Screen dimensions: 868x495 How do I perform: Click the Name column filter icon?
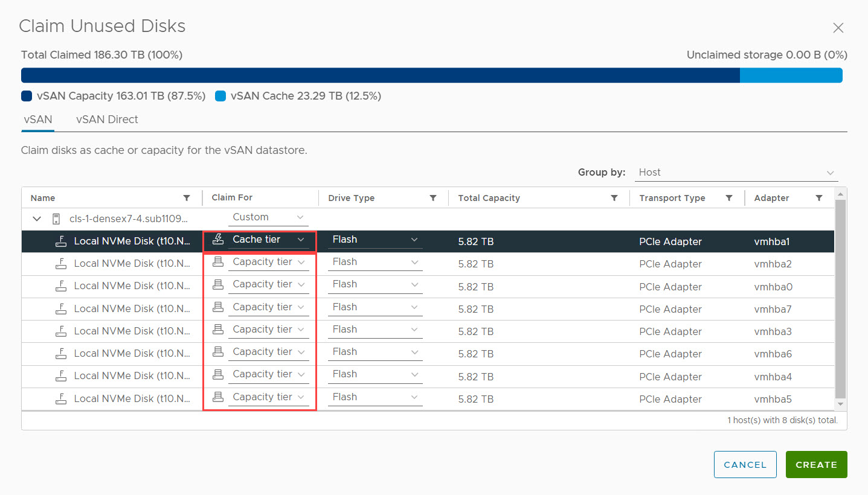[187, 198]
